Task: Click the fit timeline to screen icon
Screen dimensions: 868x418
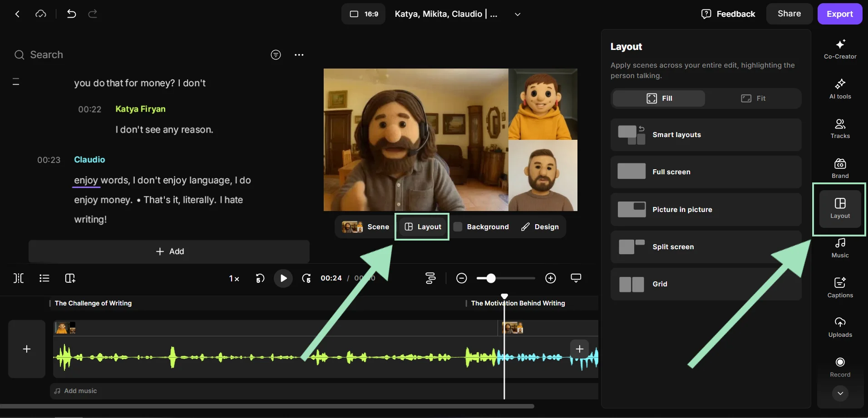Action: [576, 278]
